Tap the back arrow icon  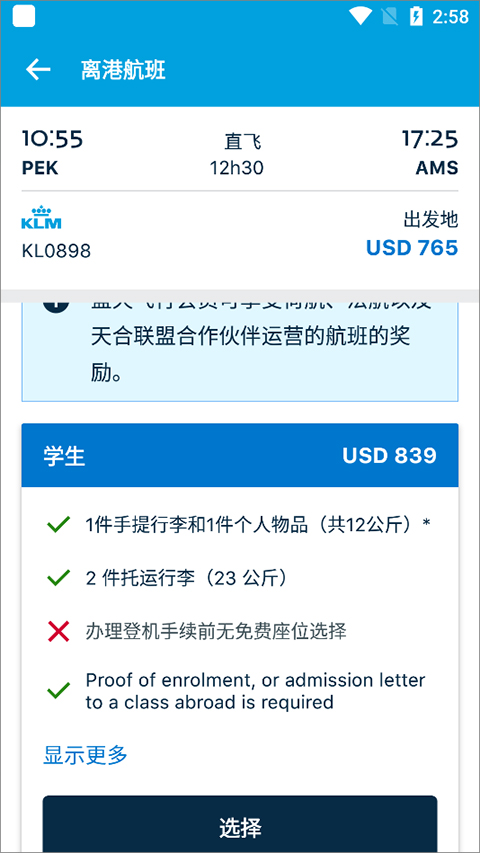[38, 70]
